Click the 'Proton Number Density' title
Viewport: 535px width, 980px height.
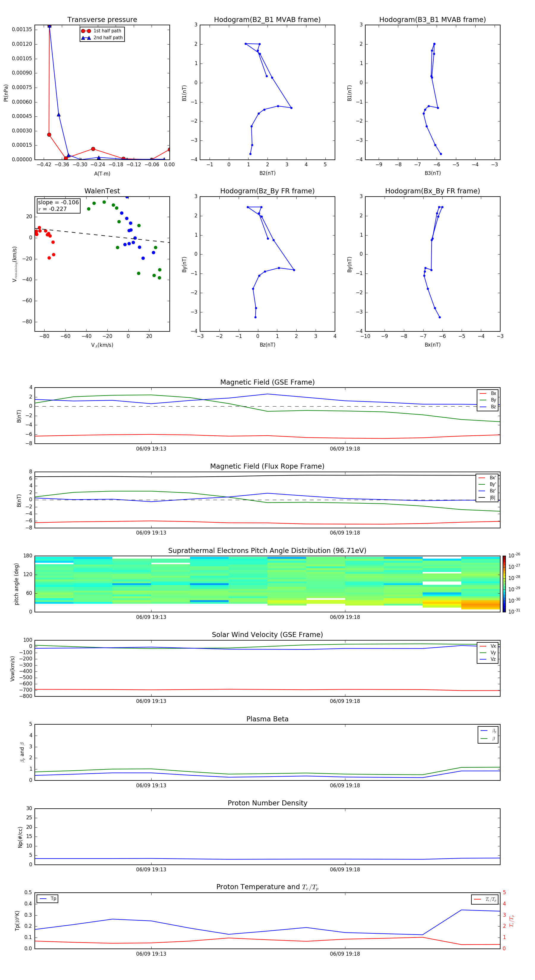tap(267, 803)
